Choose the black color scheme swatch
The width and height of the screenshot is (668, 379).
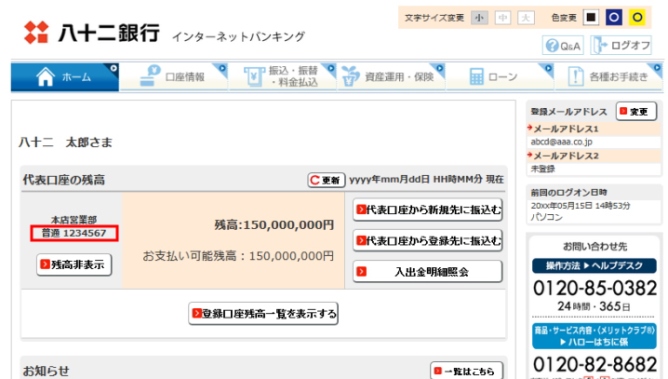click(x=591, y=17)
